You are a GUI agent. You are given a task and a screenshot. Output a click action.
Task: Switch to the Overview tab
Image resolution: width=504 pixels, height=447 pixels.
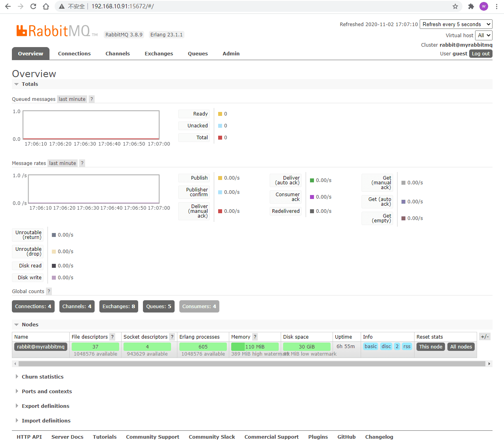point(30,54)
